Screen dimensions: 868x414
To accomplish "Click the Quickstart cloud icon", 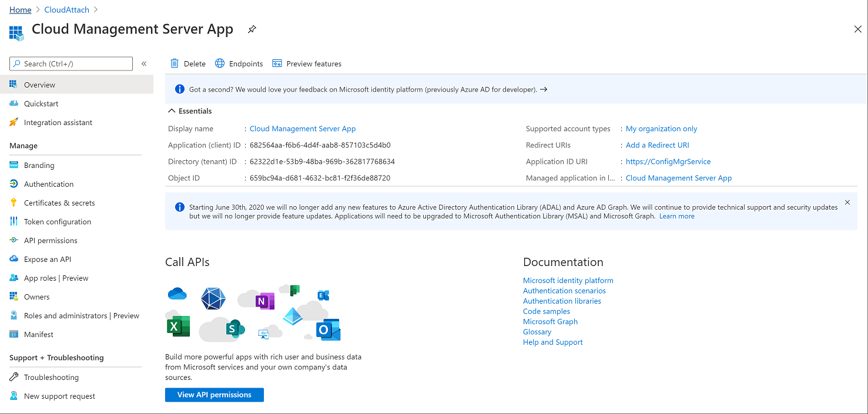I will [14, 103].
